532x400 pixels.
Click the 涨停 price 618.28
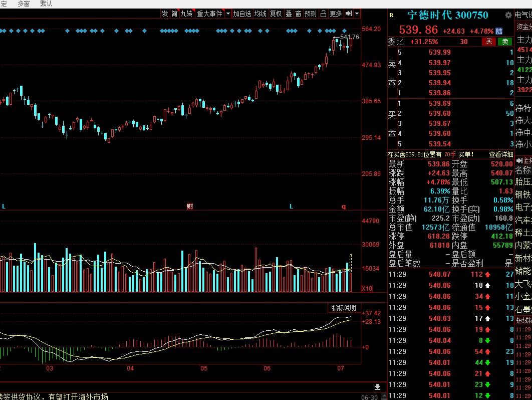coord(439,236)
